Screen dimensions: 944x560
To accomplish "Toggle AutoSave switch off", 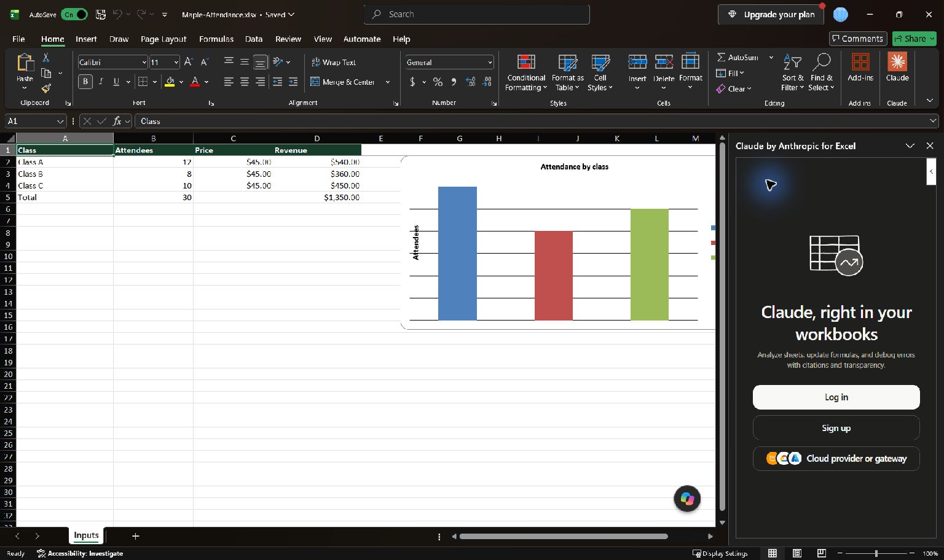I will [74, 14].
